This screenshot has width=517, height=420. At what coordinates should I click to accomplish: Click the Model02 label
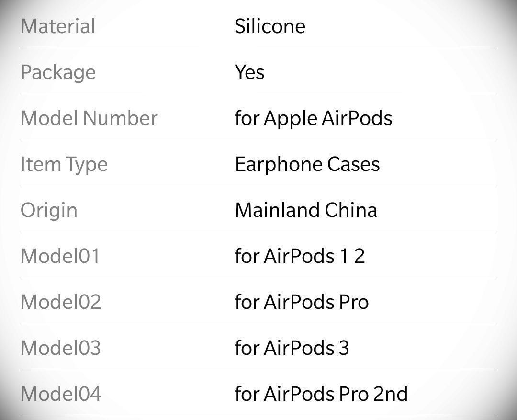[x=61, y=302]
